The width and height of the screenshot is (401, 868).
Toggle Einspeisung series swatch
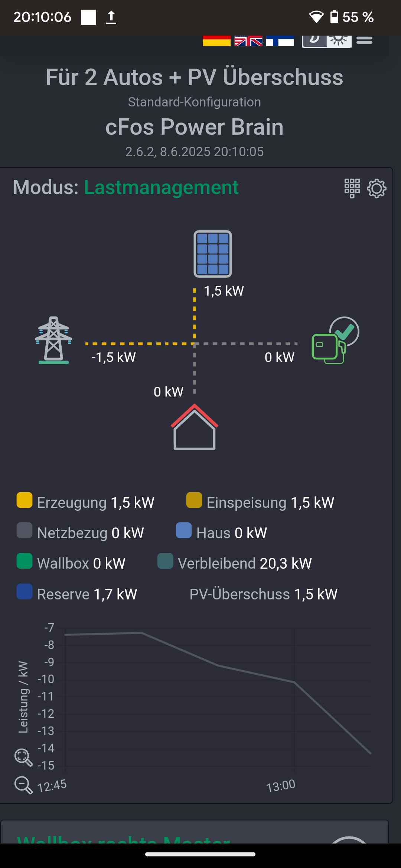point(194,500)
